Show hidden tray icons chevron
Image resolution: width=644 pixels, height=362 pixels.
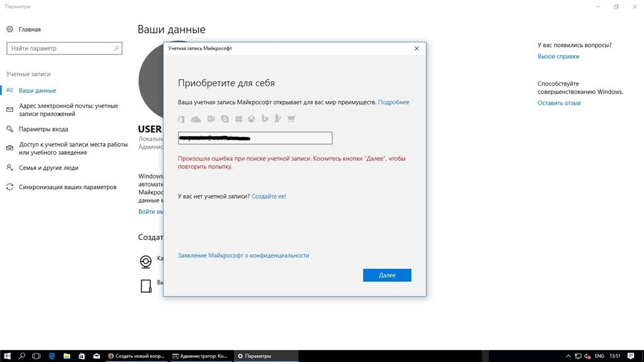(569, 356)
